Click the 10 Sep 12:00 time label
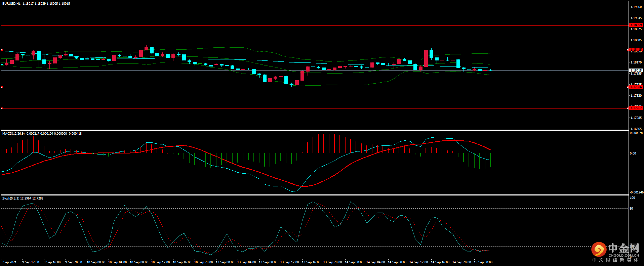Image resolution: width=644 pixels, height=266 pixels. click(x=160, y=262)
